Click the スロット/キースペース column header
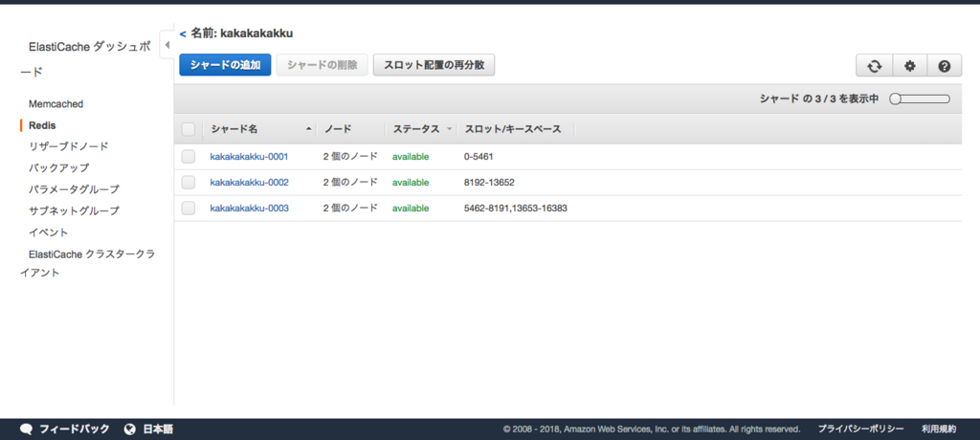980x440 pixels. (x=513, y=129)
